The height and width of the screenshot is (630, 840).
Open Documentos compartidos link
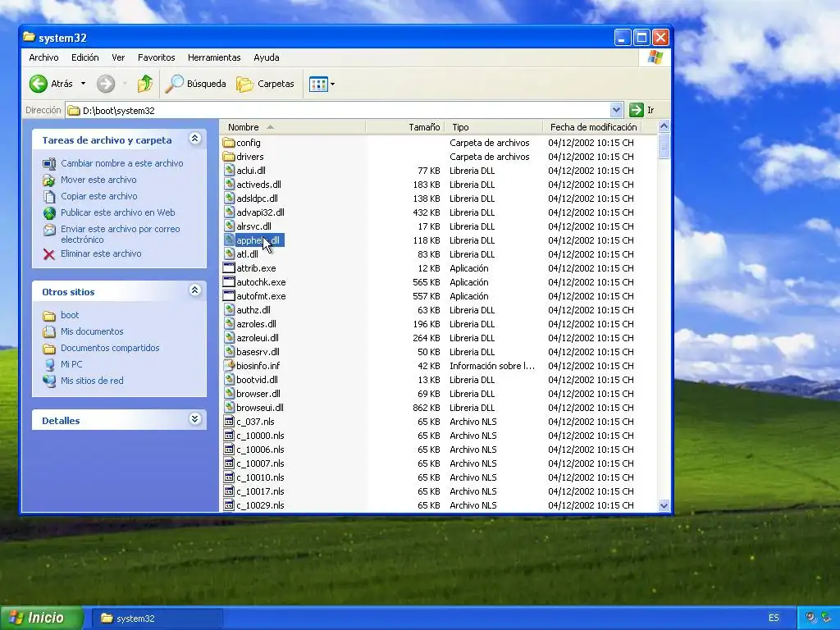pos(111,348)
